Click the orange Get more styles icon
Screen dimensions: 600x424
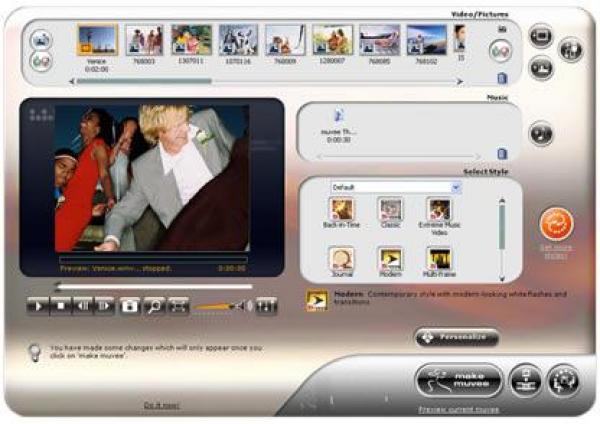[555, 223]
